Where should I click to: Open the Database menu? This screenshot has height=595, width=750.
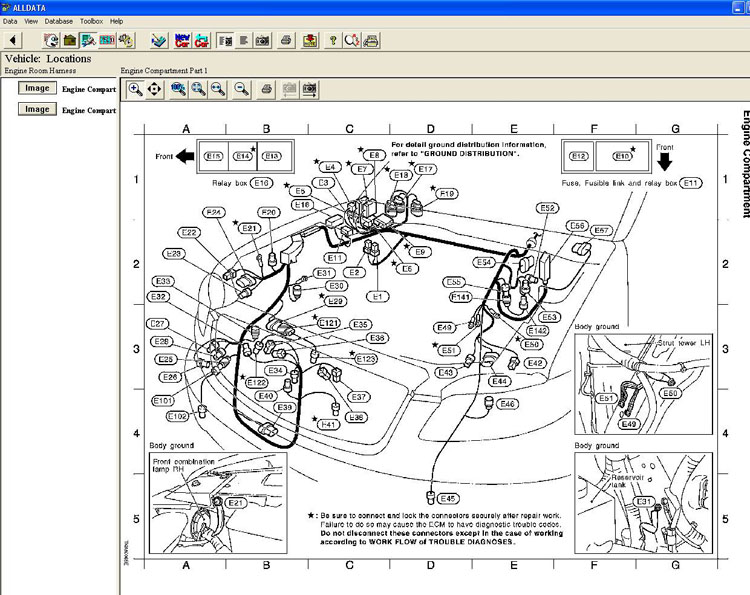pyautogui.click(x=58, y=21)
